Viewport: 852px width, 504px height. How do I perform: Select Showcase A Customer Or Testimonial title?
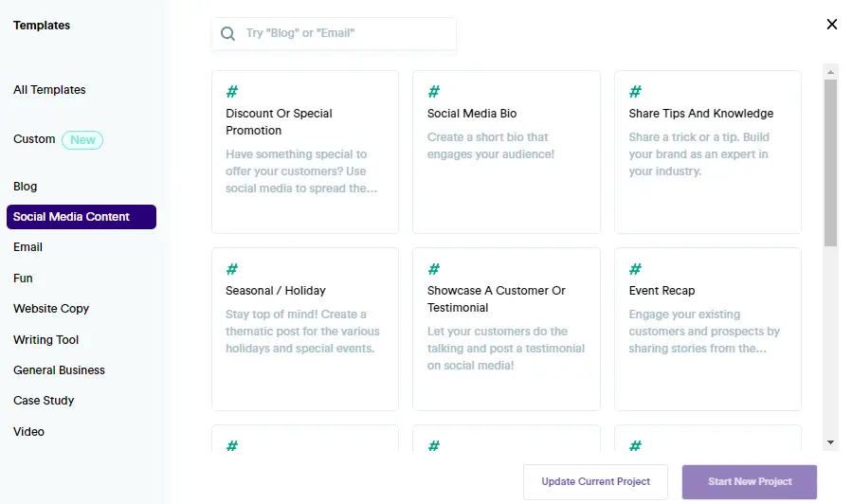pyautogui.click(x=496, y=299)
